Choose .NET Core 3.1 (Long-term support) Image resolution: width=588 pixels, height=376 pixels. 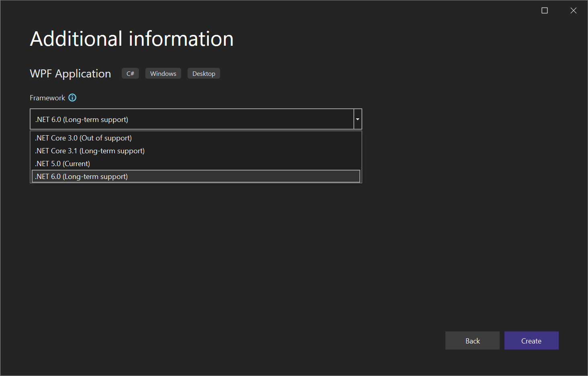click(196, 151)
